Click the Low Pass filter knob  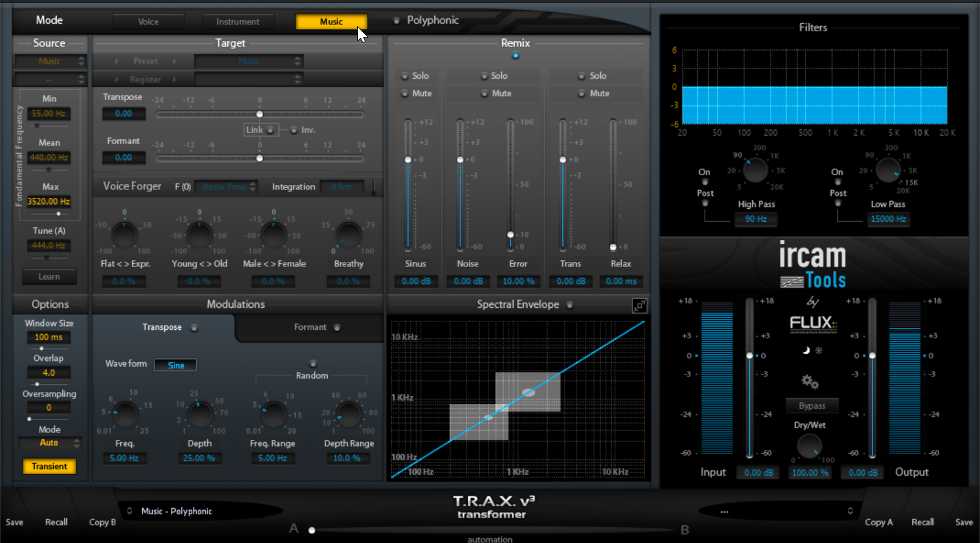point(888,170)
